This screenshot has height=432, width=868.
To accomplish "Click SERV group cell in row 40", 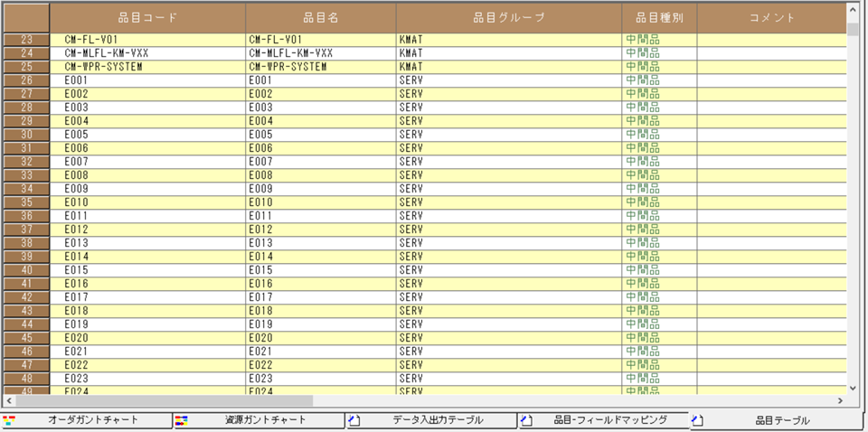I will click(x=509, y=270).
